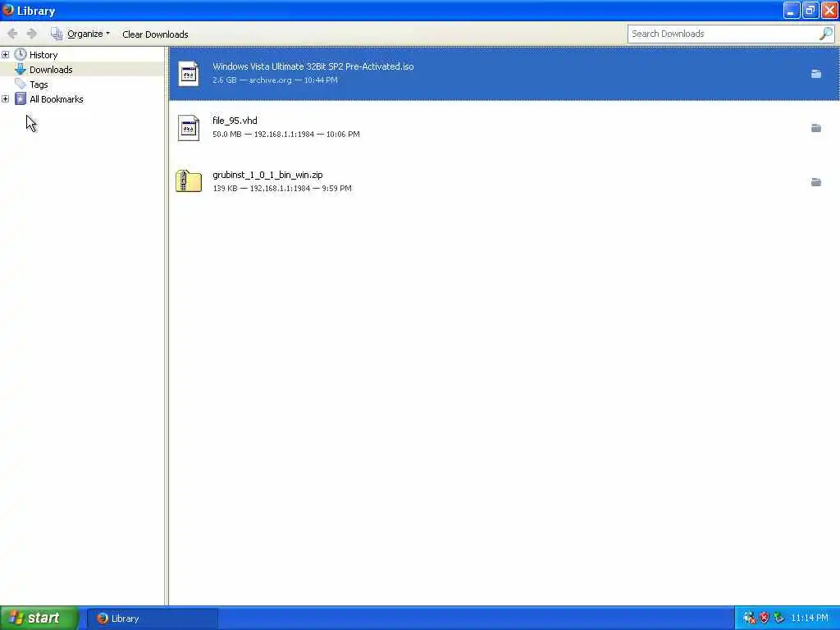Minimize the Library window
Viewport: 840px width, 630px height.
click(x=792, y=10)
